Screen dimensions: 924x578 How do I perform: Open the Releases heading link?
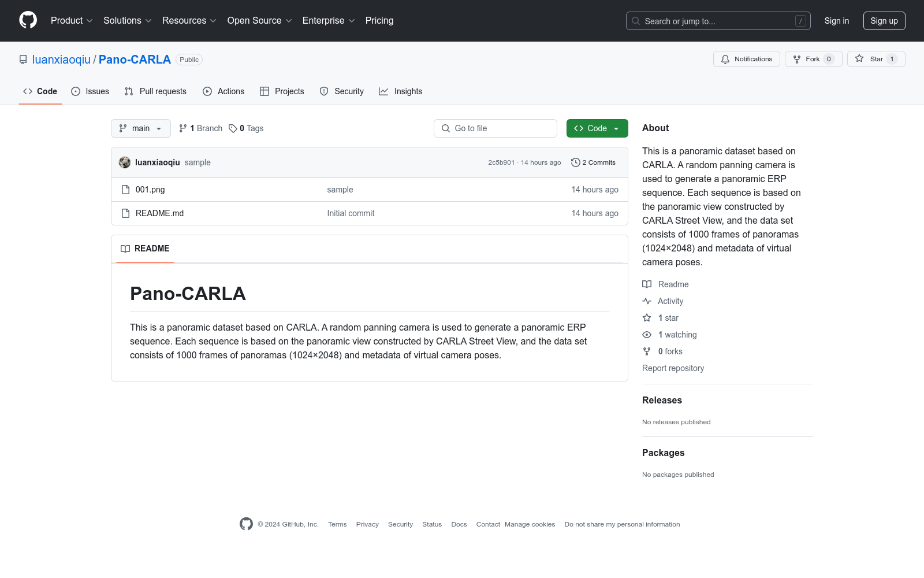(662, 400)
